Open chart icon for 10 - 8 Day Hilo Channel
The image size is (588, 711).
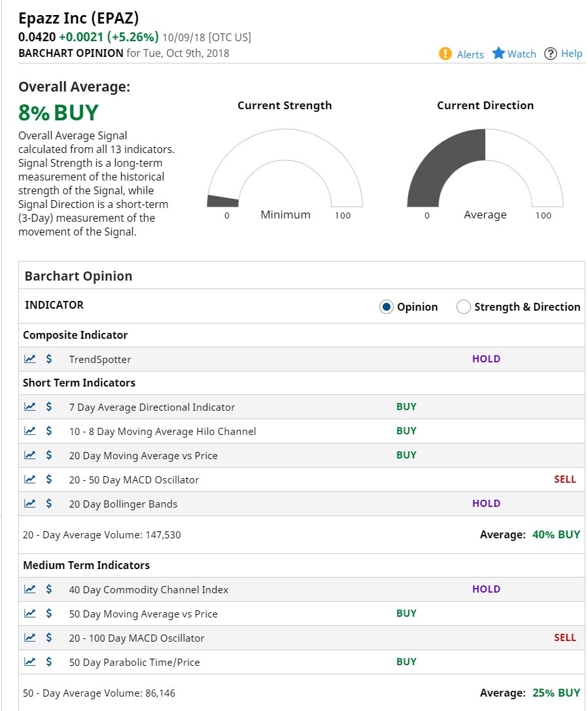point(29,431)
